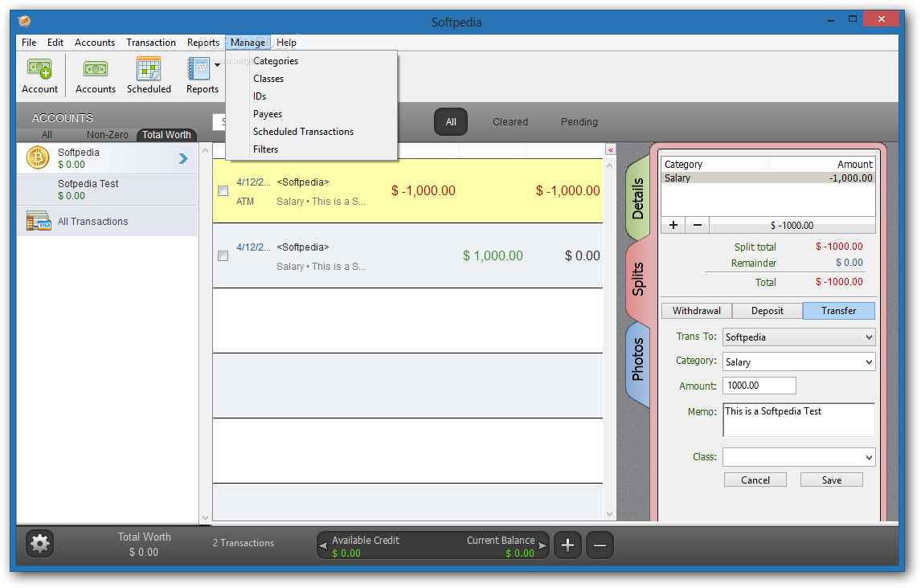Select the Salary split row
The image size is (921, 588).
coord(768,178)
